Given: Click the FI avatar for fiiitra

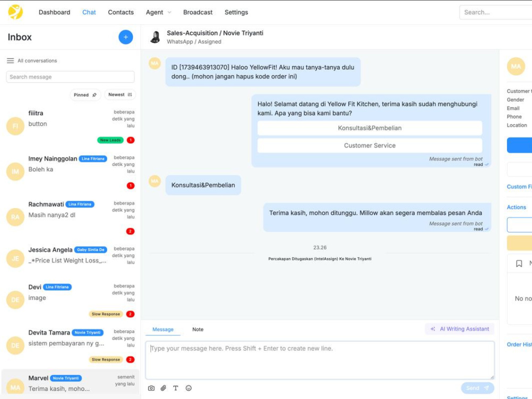Looking at the screenshot, I should tap(15, 126).
